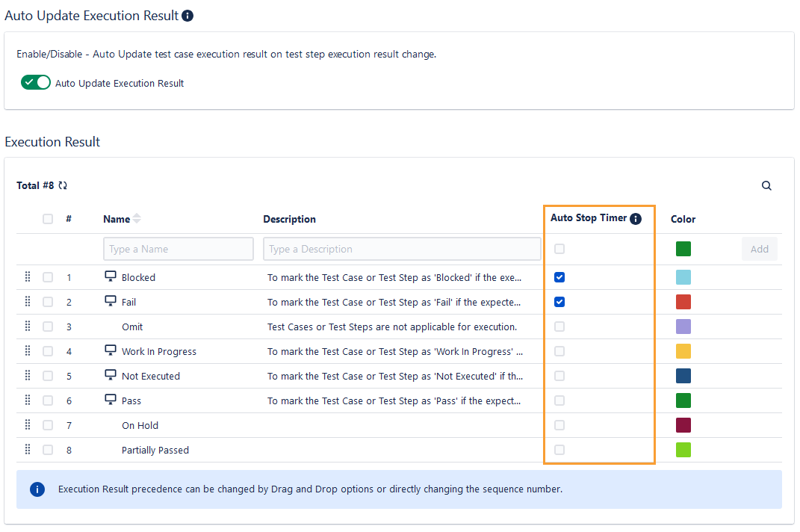
Task: View the Auto Stop Timer info icon
Action: tap(636, 218)
